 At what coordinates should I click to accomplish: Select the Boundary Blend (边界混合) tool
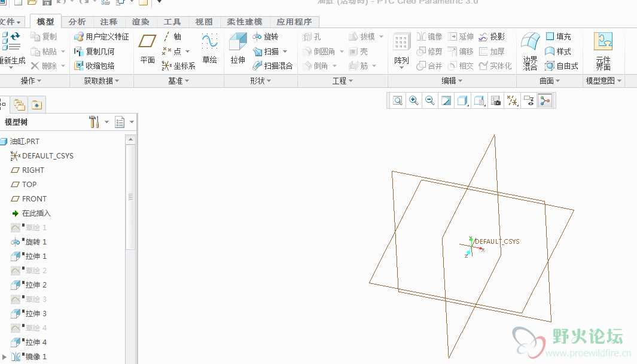pyautogui.click(x=530, y=51)
